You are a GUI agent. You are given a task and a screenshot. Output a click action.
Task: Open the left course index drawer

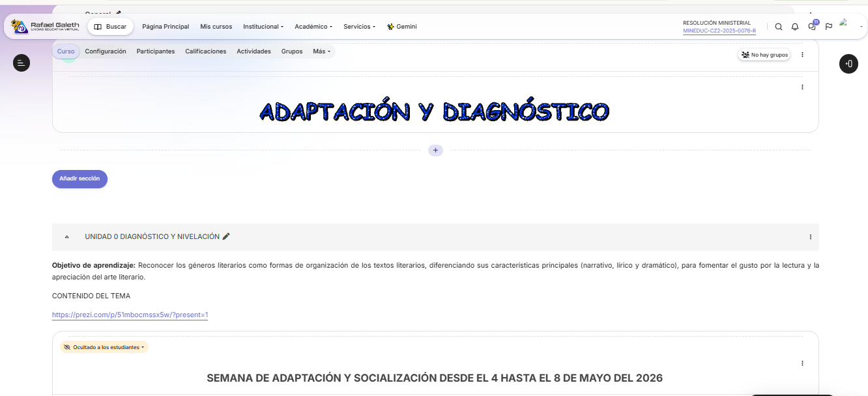click(x=22, y=63)
